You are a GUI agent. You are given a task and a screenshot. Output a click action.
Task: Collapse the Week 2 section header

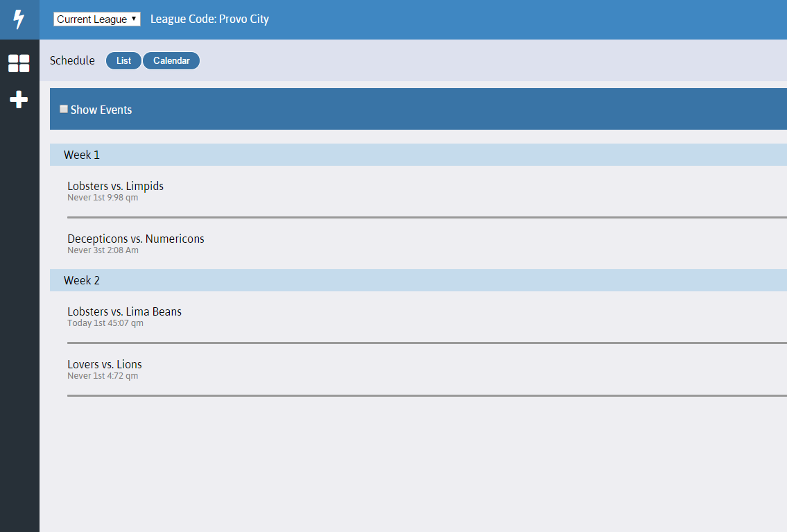(82, 280)
